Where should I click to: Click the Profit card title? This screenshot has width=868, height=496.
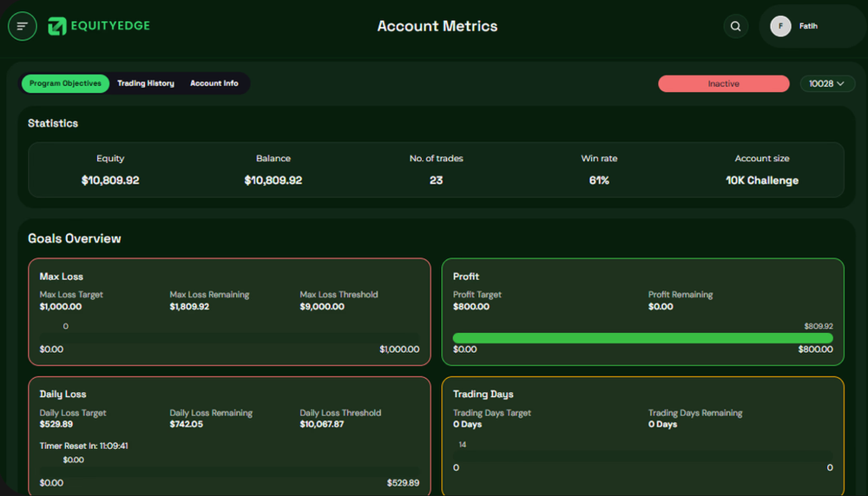465,277
